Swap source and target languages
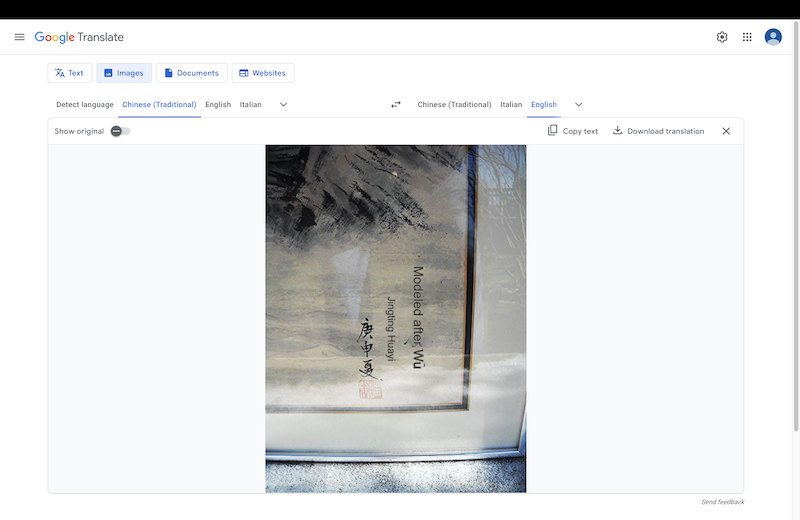The width and height of the screenshot is (800, 520). (x=396, y=105)
